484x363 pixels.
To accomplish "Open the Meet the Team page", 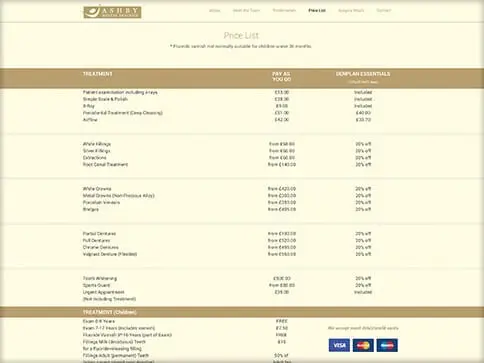I will [x=246, y=10].
